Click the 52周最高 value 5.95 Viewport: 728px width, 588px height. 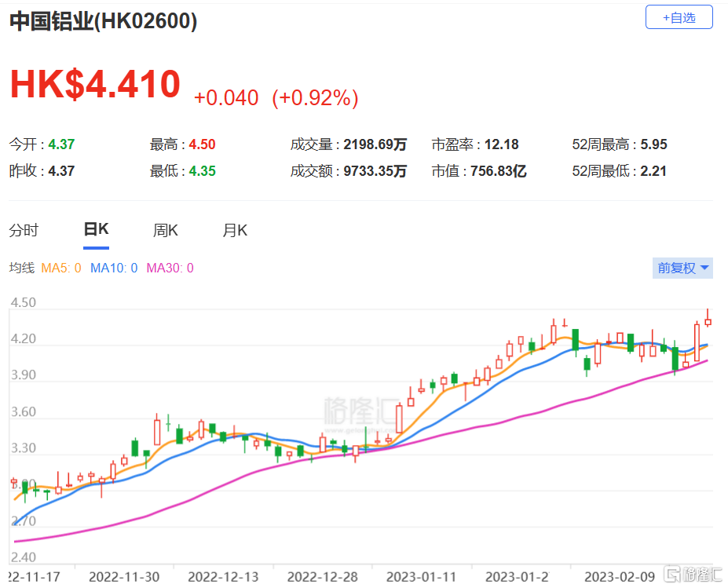click(653, 144)
